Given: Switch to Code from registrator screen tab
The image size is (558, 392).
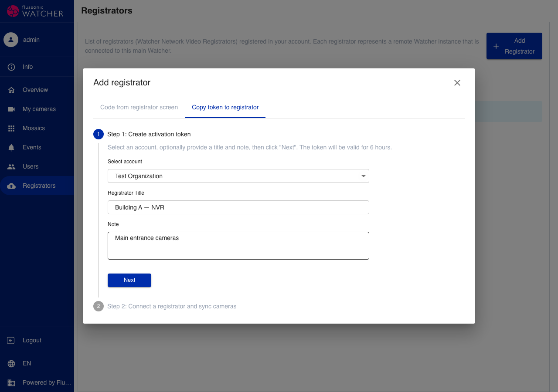Looking at the screenshot, I should [139, 107].
